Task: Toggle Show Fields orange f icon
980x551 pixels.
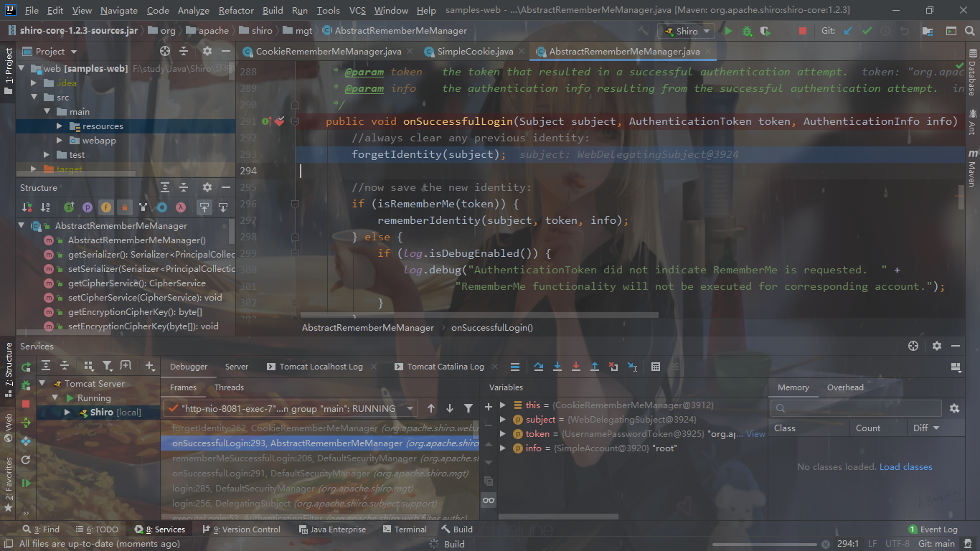Action: click(106, 207)
